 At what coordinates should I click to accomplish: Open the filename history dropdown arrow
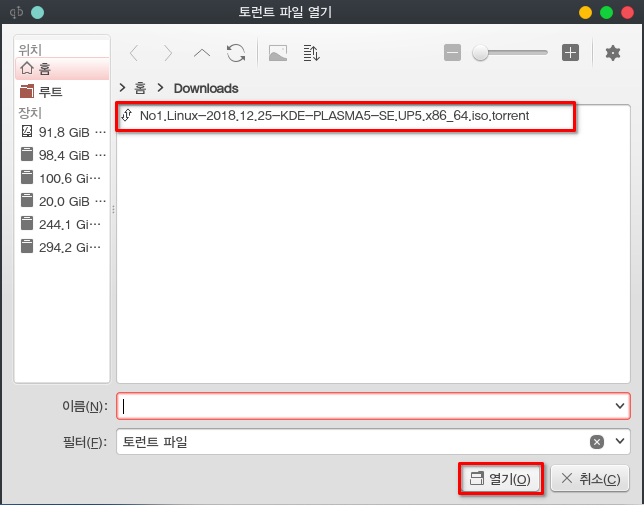(620, 406)
